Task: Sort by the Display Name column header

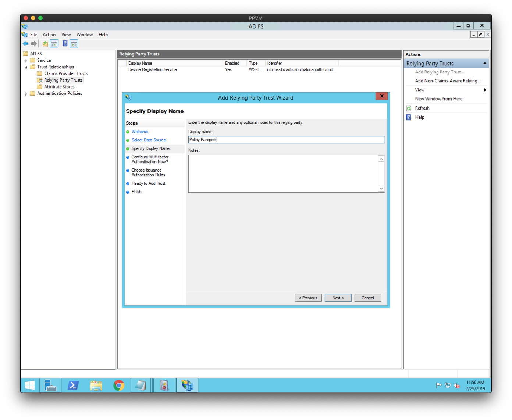Action: click(x=175, y=63)
